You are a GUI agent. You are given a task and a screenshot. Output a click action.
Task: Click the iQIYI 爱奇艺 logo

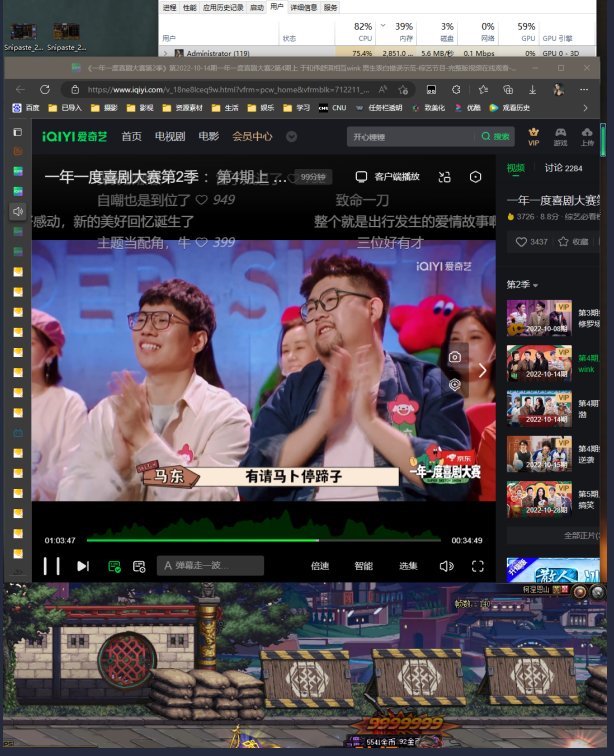tap(74, 136)
